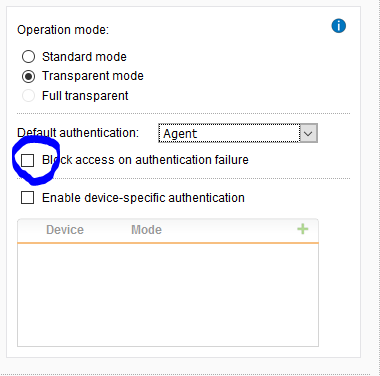Choose the greyed Full transparent radio circle
Image resolution: width=380 pixels, height=376 pixels.
tap(28, 96)
